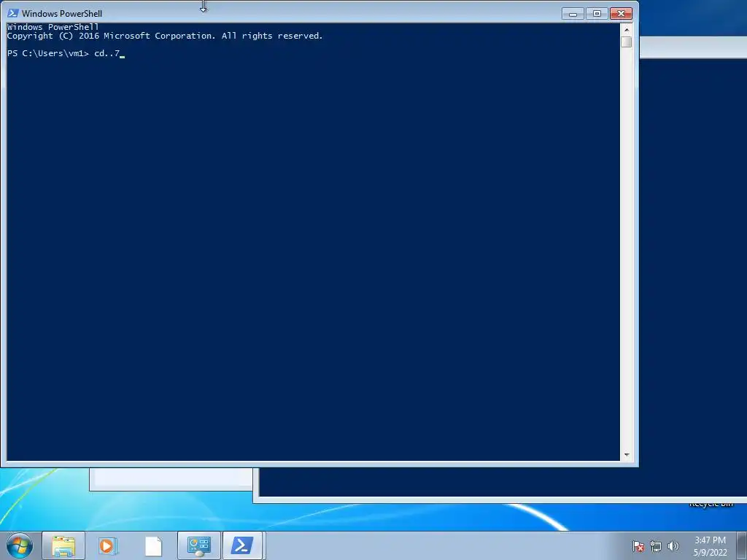The width and height of the screenshot is (747, 560).
Task: Click the 'Windows PowerShell' banner line in console
Action: (53, 27)
